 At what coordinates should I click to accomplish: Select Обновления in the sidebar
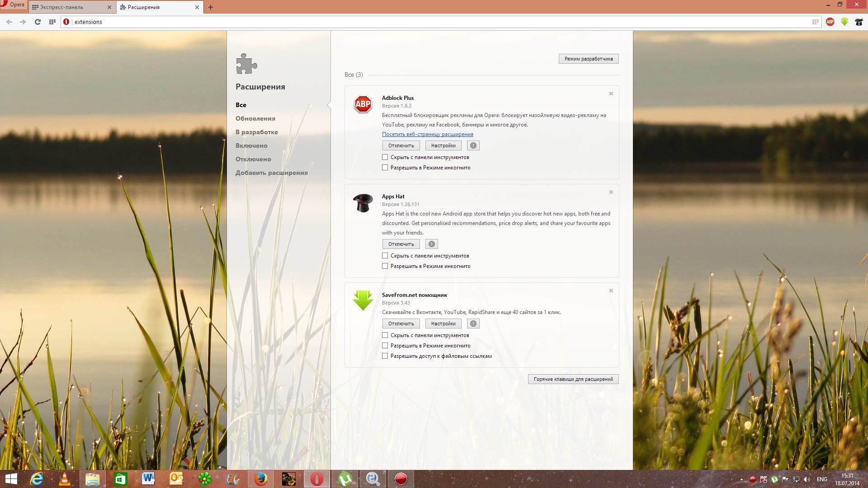tap(255, 118)
